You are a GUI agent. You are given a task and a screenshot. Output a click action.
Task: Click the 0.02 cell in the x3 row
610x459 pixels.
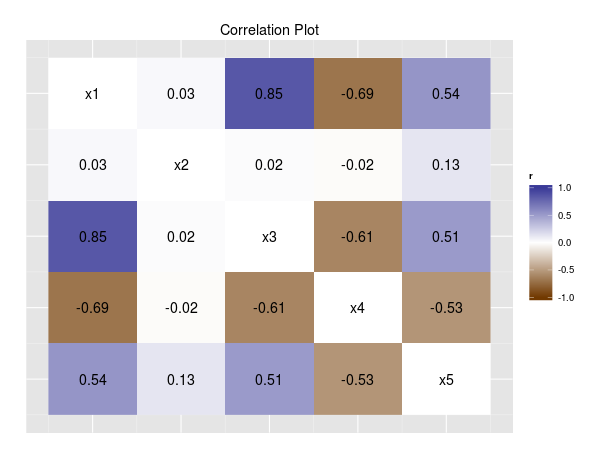coord(181,237)
